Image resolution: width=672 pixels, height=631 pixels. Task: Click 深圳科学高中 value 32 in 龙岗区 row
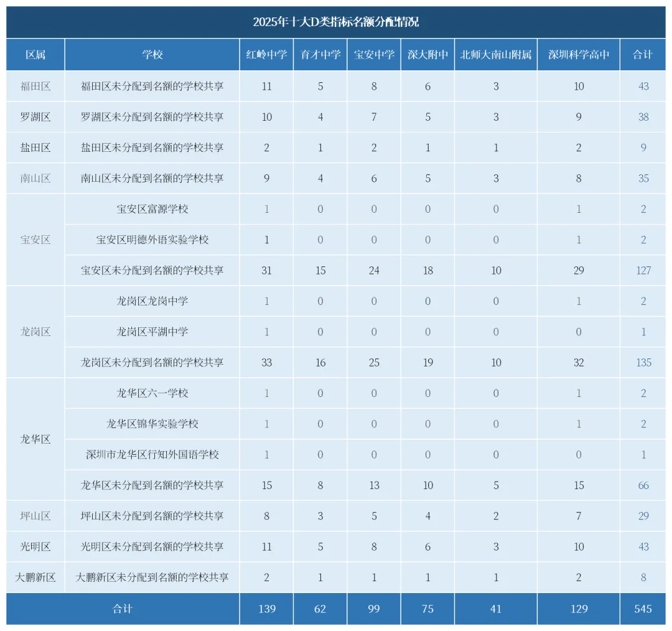tap(579, 363)
